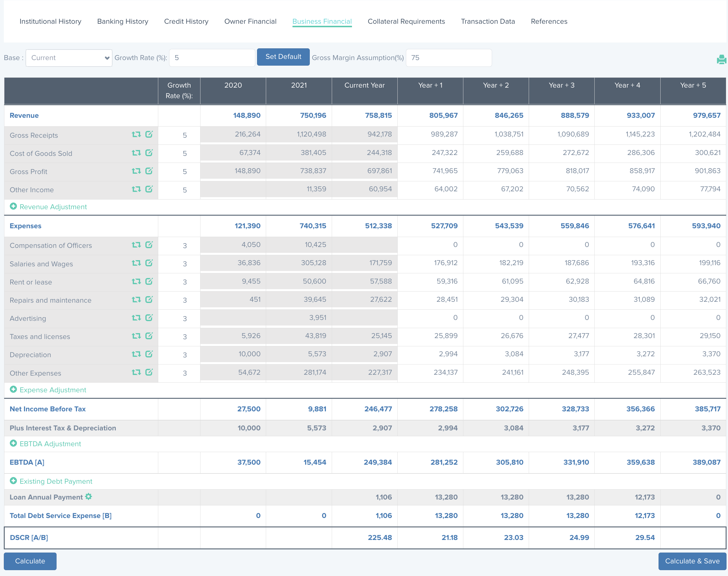
Task: Click the Gross Margin Assumption input field
Action: (x=448, y=58)
